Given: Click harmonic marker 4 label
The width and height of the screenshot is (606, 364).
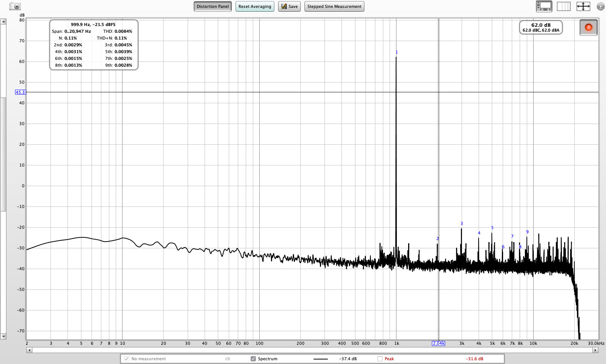Looking at the screenshot, I should 479,233.
